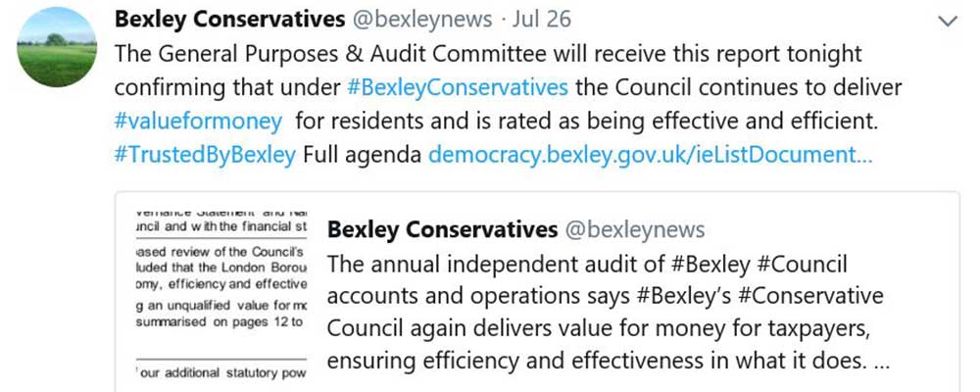Open the tweet options chevron menu
Viewport: 980px width, 392px height.
947,21
